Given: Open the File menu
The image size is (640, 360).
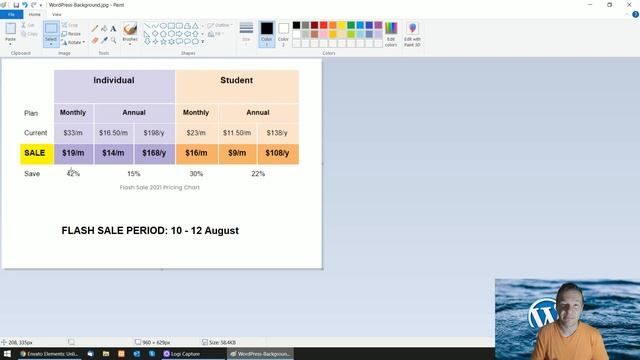Looking at the screenshot, I should tap(11, 14).
